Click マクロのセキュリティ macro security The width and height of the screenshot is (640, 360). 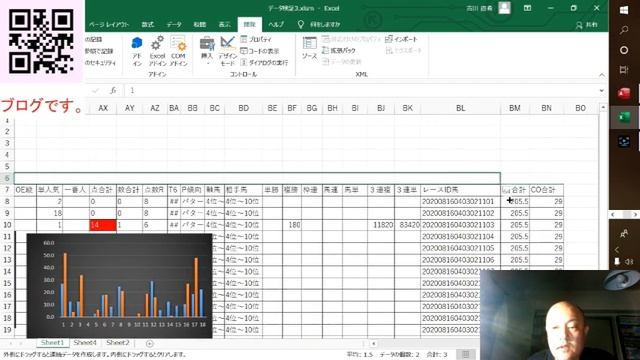(x=100, y=63)
